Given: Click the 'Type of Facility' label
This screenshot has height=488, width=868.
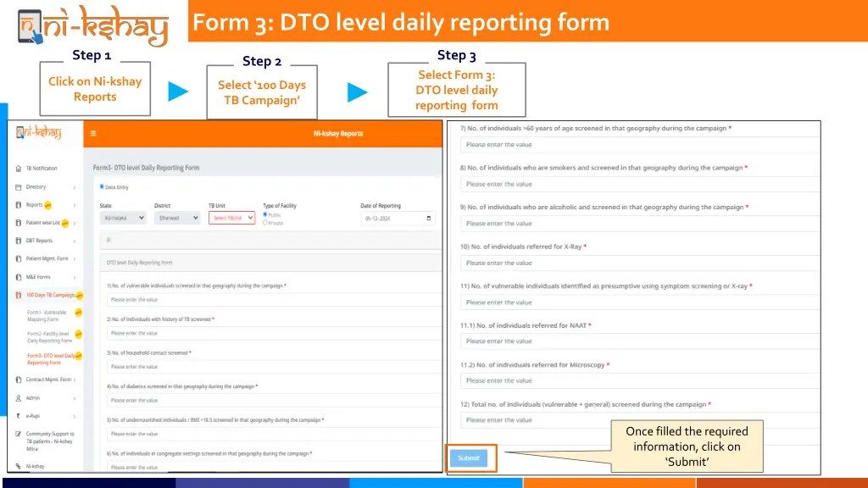Looking at the screenshot, I should coord(280,206).
